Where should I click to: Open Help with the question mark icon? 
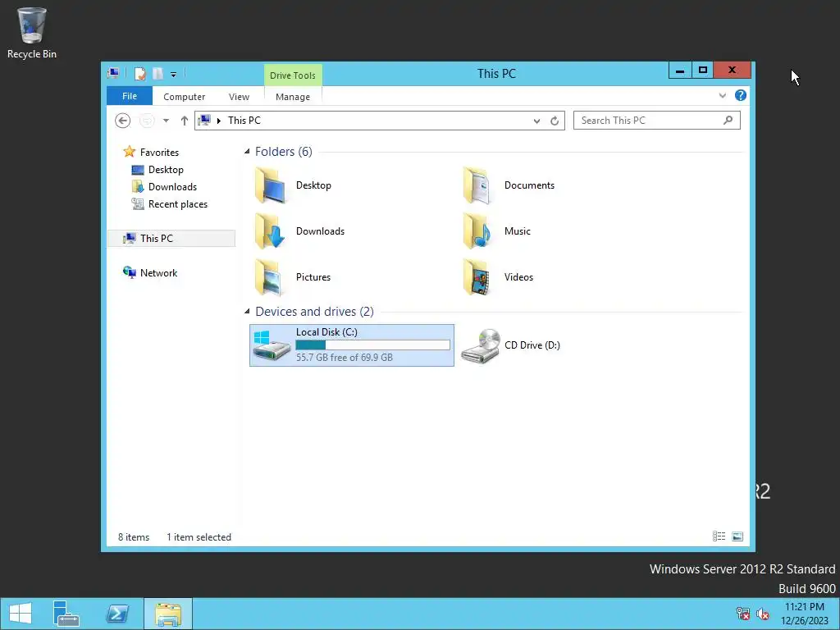[x=741, y=95]
